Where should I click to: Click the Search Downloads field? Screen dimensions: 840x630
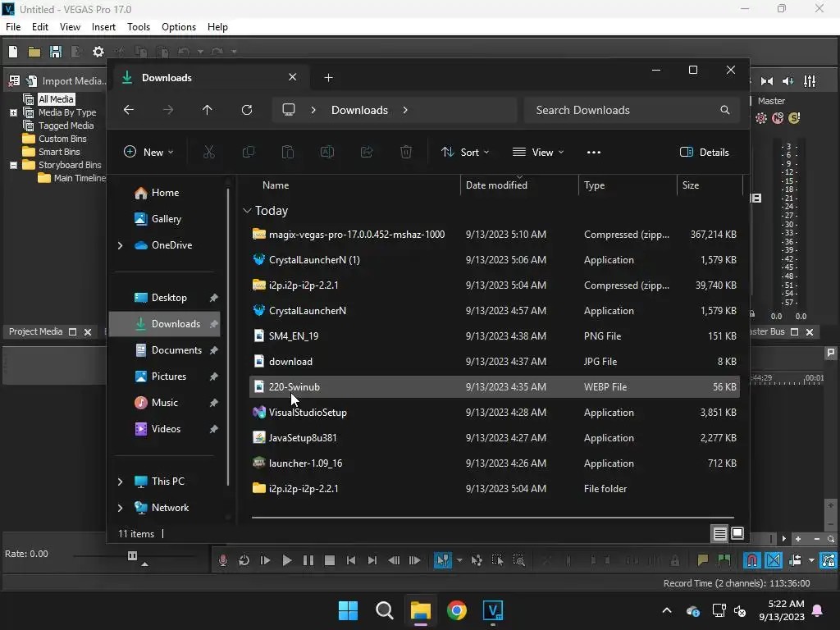[x=632, y=110]
